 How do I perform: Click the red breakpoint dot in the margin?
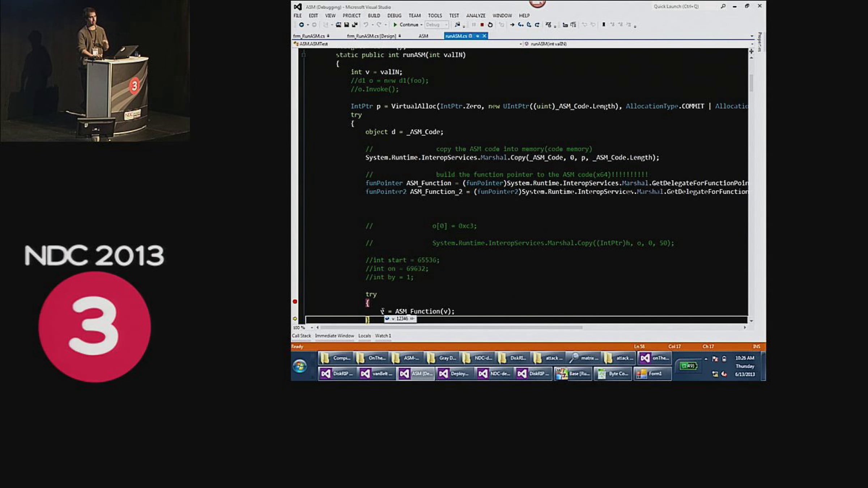point(295,301)
